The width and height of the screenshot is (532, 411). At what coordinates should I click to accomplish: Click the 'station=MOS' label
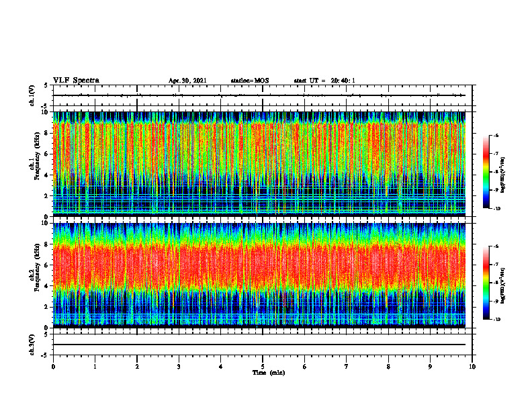[250, 81]
